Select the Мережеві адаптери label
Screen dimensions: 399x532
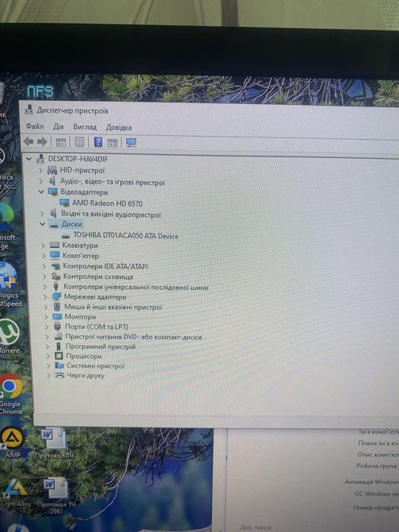(95, 297)
